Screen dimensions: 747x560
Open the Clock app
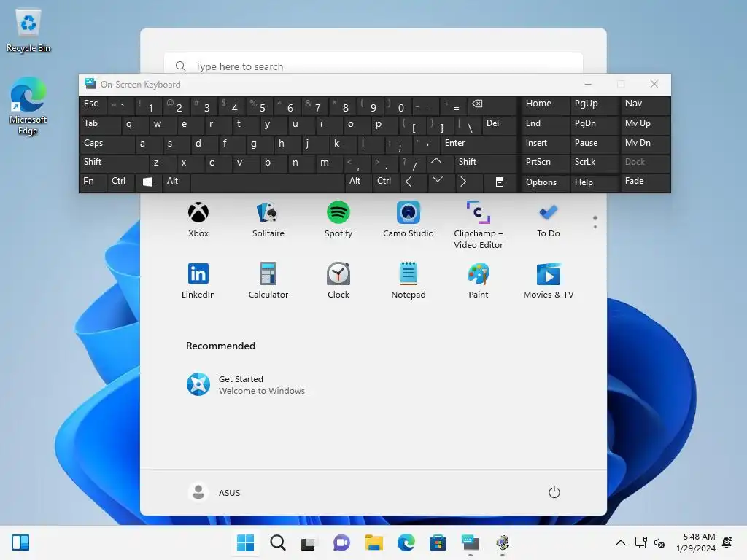click(338, 281)
